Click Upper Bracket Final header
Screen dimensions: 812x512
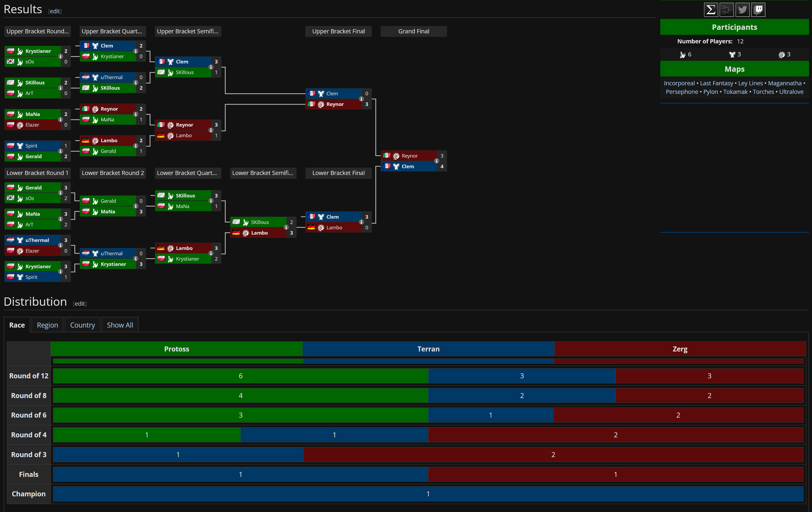[338, 31]
